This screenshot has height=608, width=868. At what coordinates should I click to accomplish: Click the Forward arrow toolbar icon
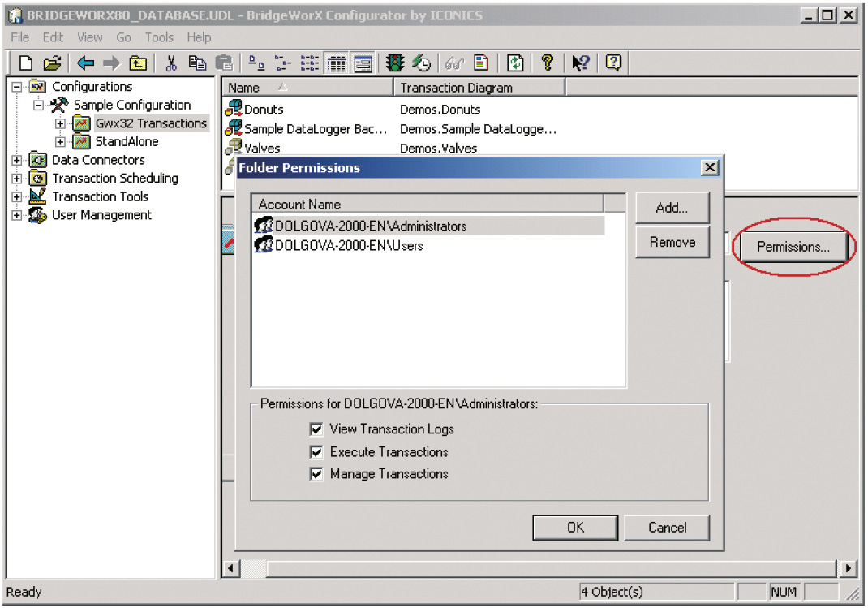click(111, 63)
